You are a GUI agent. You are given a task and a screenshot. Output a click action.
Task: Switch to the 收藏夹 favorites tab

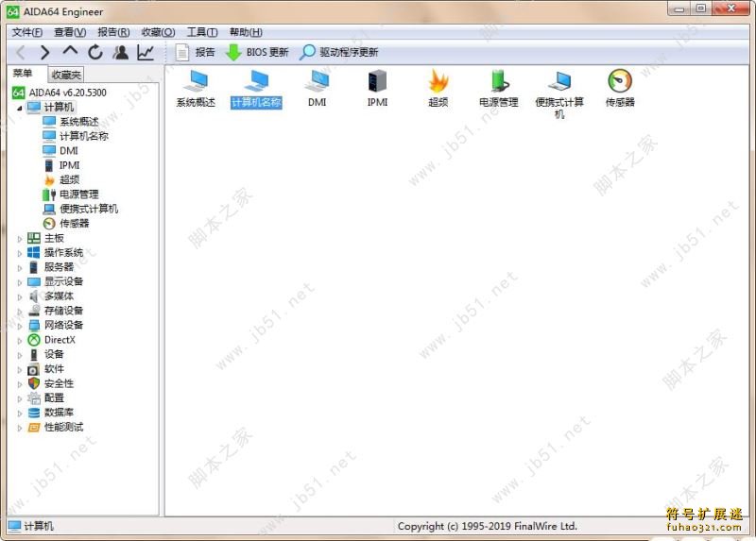(66, 75)
